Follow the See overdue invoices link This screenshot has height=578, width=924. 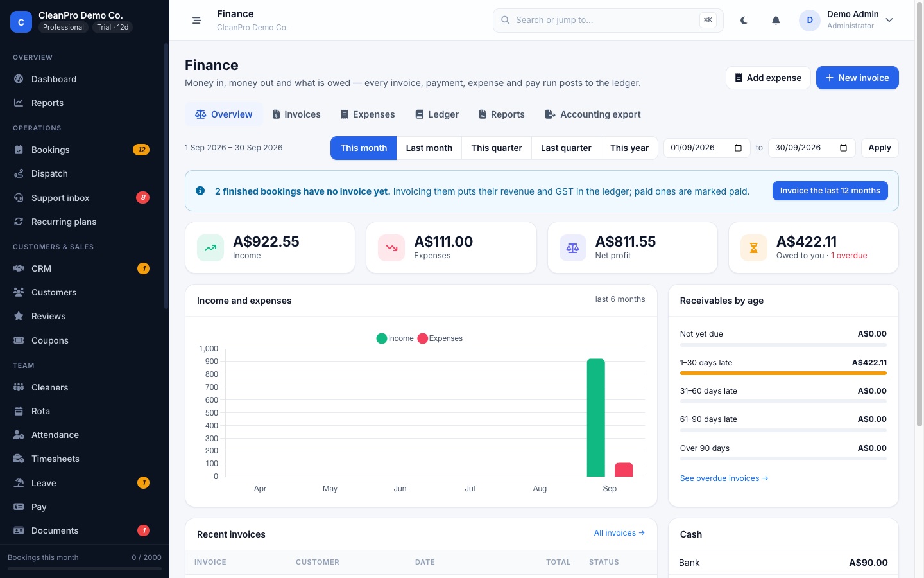click(x=724, y=478)
